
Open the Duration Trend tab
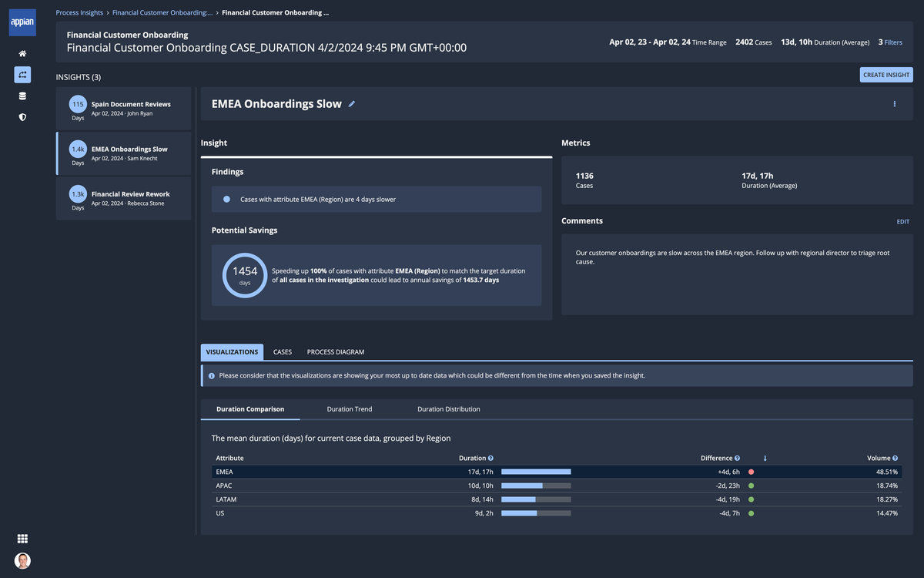pyautogui.click(x=350, y=409)
